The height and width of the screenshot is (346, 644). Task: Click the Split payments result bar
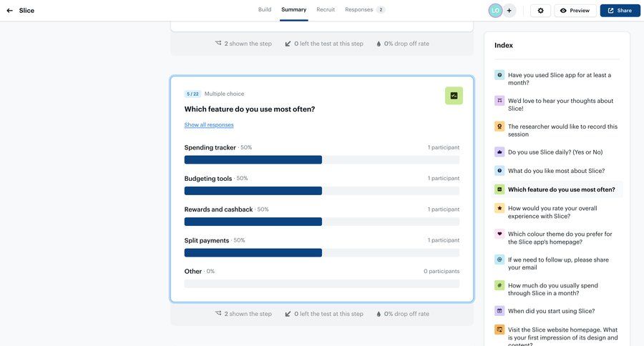coord(322,253)
